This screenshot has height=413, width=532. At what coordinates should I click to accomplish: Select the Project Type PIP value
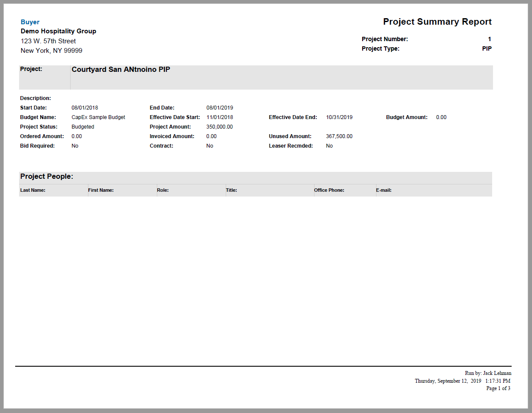click(x=486, y=48)
